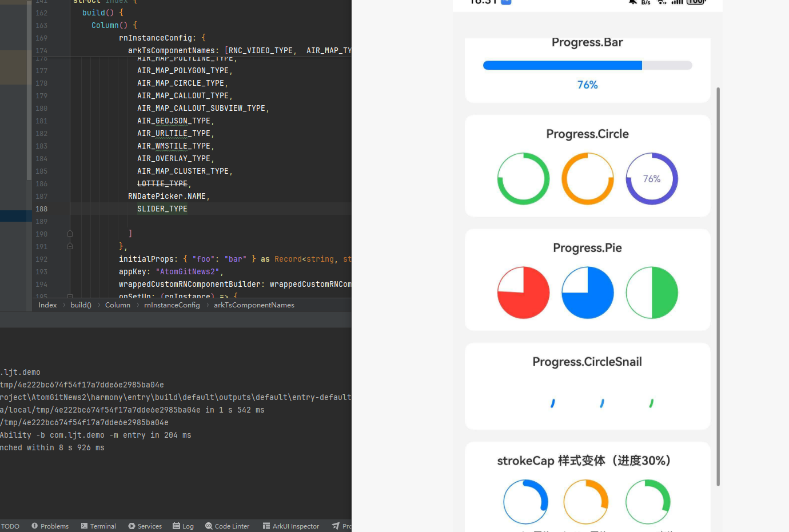789x532 pixels.
Task: Click the Index breadcrumb item
Action: pos(47,305)
